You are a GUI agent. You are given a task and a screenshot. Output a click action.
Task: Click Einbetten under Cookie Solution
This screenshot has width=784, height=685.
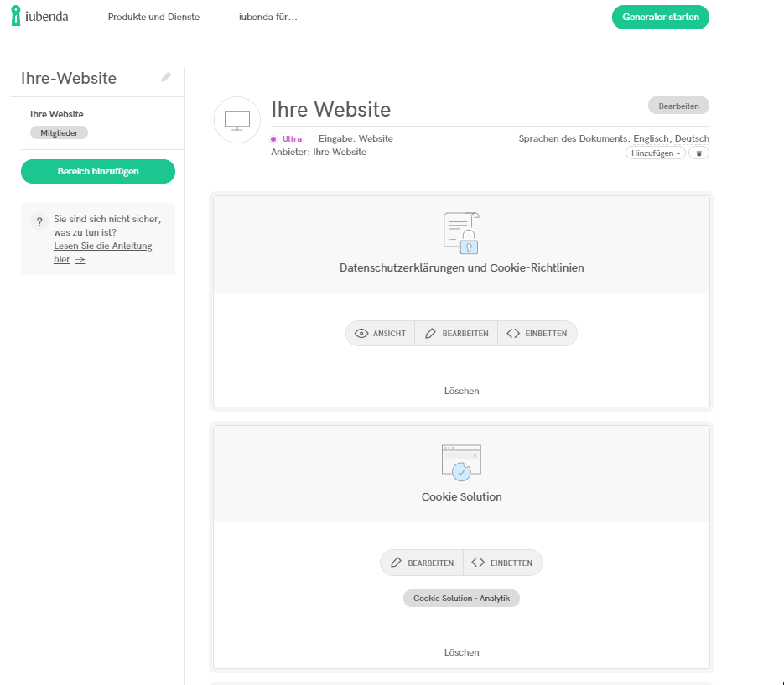[502, 563]
